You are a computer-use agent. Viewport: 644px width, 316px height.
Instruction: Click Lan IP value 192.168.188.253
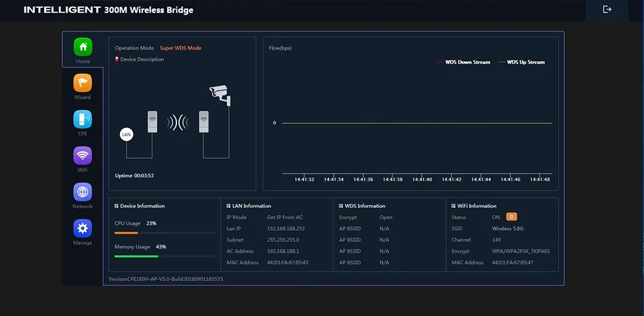[x=286, y=229]
